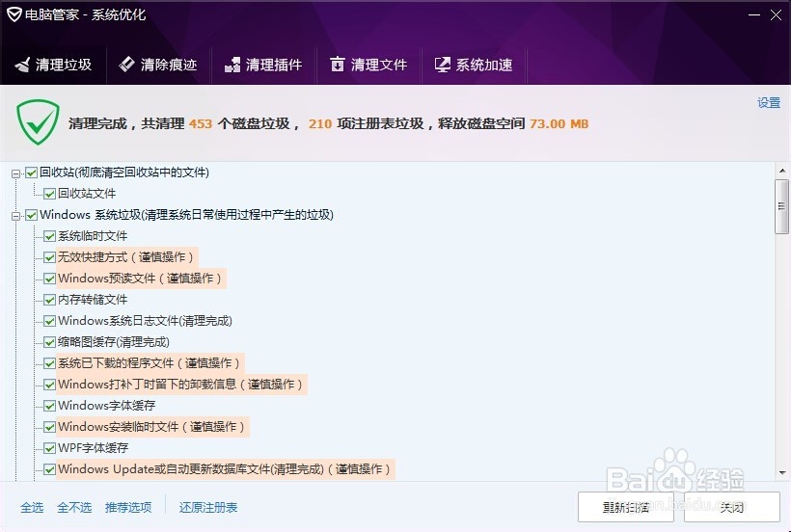Minimize the 电脑管家 window
The image size is (791, 532).
click(x=754, y=15)
